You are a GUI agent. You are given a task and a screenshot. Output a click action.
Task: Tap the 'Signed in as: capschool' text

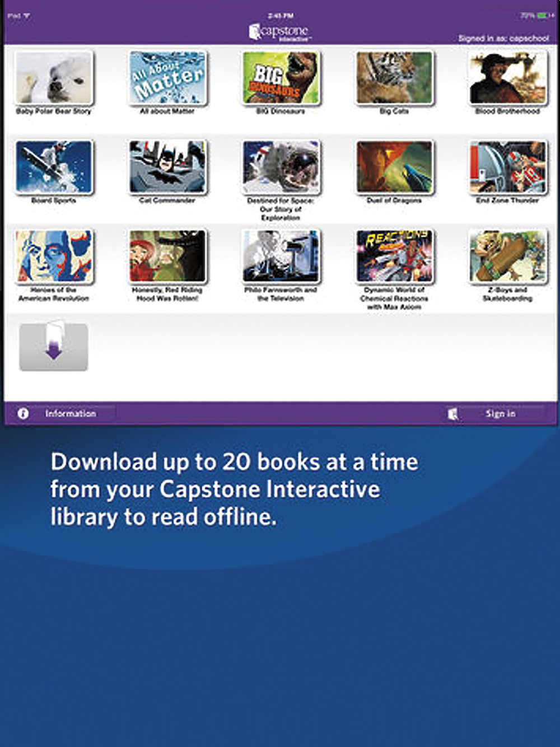[x=503, y=39]
